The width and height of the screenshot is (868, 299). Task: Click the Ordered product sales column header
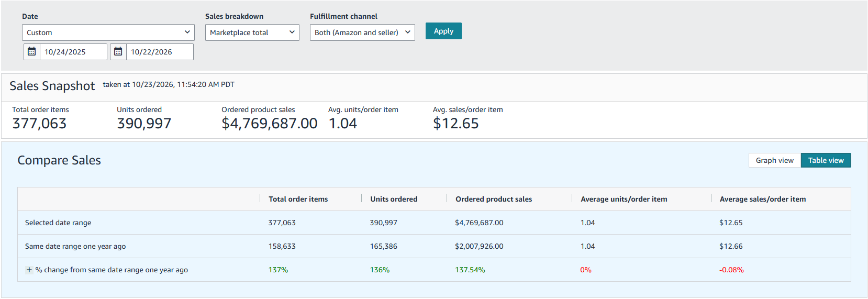pos(494,199)
